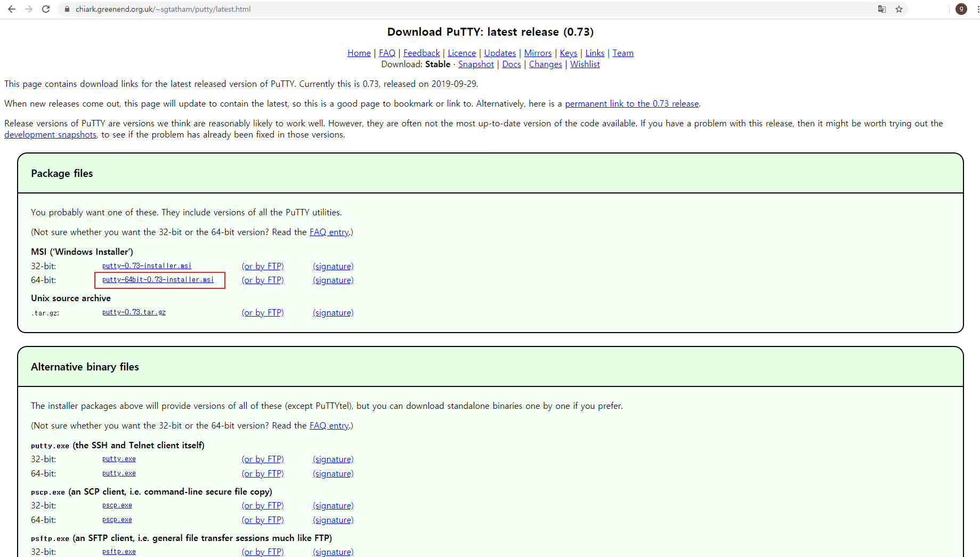Viewport: 980px width, 557px height.
Task: Open the development snapshots link
Action: [x=51, y=134]
